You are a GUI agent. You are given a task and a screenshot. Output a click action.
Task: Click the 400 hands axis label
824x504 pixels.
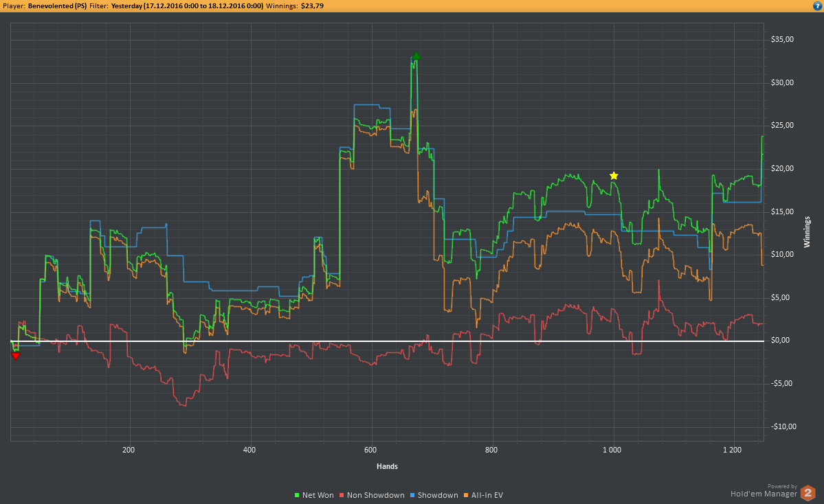249,450
